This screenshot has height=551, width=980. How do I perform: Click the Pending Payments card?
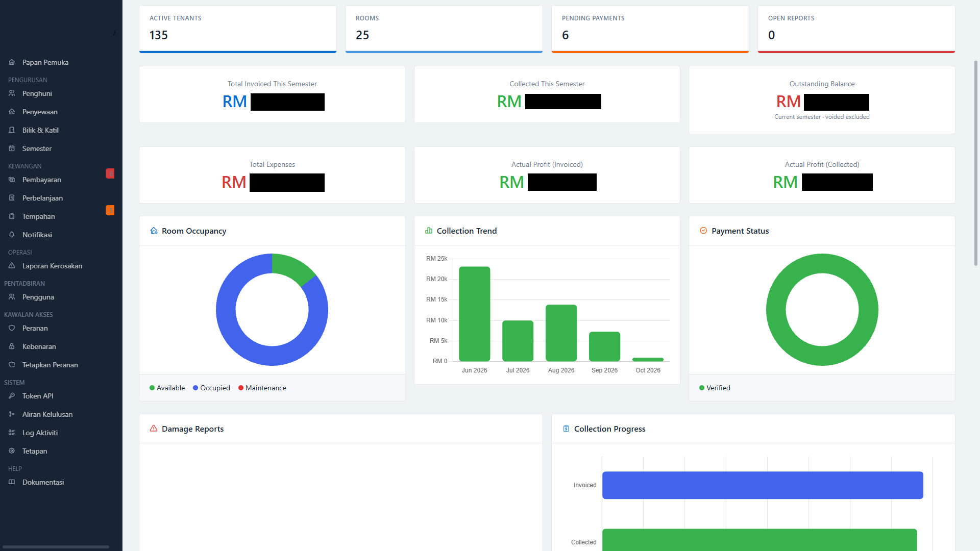(x=650, y=29)
